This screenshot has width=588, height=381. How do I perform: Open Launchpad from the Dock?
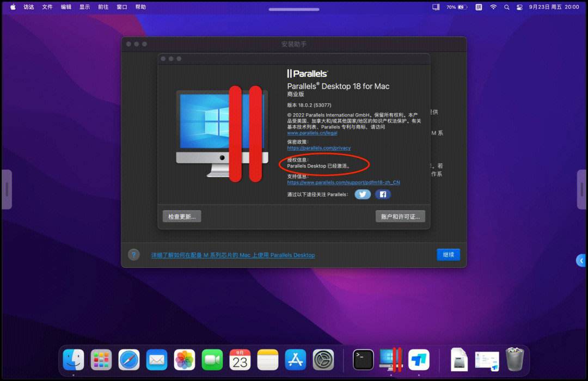click(101, 360)
